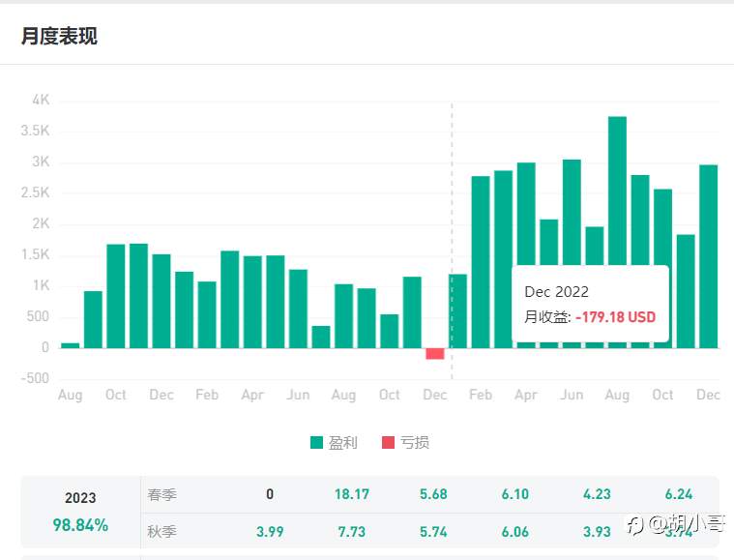
Task: Click the 2023 year cell in table
Action: (x=80, y=498)
